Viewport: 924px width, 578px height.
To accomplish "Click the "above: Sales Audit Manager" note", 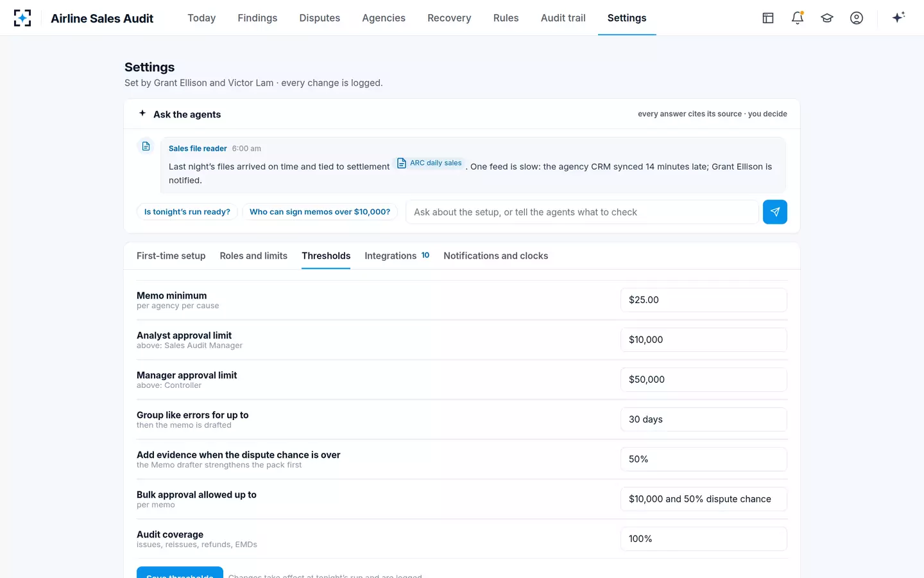I will pos(189,346).
